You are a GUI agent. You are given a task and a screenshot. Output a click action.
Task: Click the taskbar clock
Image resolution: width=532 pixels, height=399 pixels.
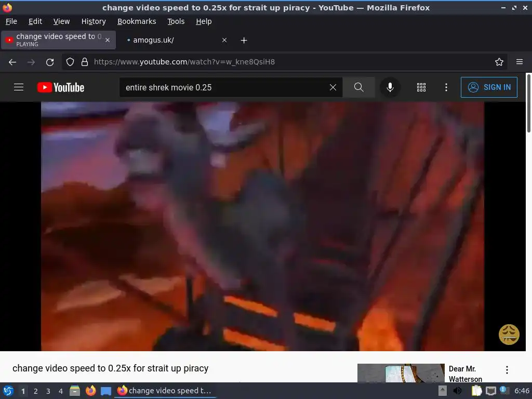tap(522, 391)
